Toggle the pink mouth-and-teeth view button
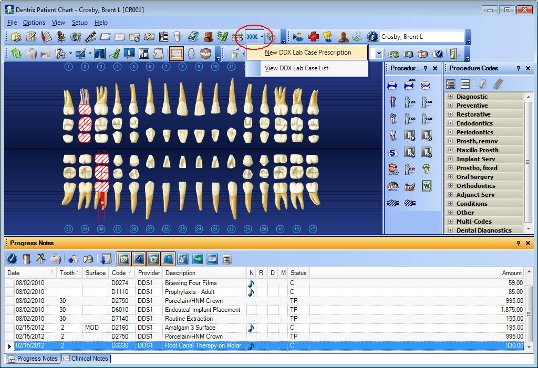This screenshot has width=538, height=368. 206,54
